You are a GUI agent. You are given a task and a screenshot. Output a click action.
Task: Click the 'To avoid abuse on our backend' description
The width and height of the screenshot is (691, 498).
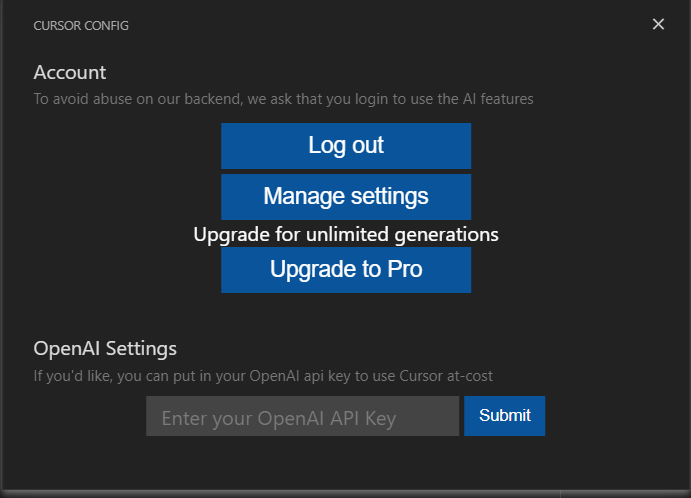(x=283, y=99)
